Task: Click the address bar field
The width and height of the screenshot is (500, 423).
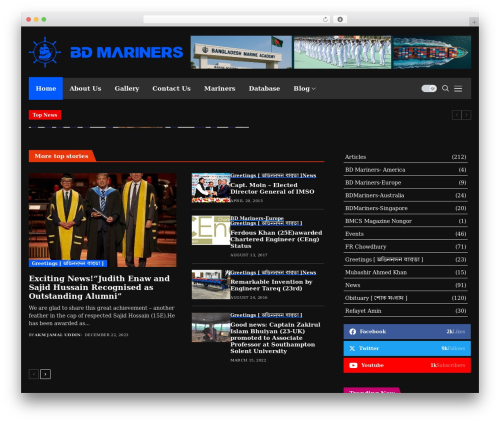Action: coord(237,19)
